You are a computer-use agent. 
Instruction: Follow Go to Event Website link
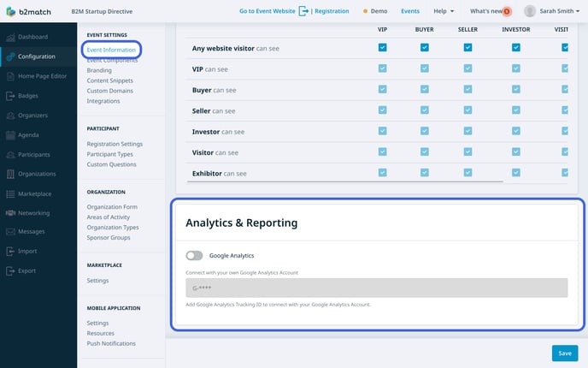click(x=267, y=11)
